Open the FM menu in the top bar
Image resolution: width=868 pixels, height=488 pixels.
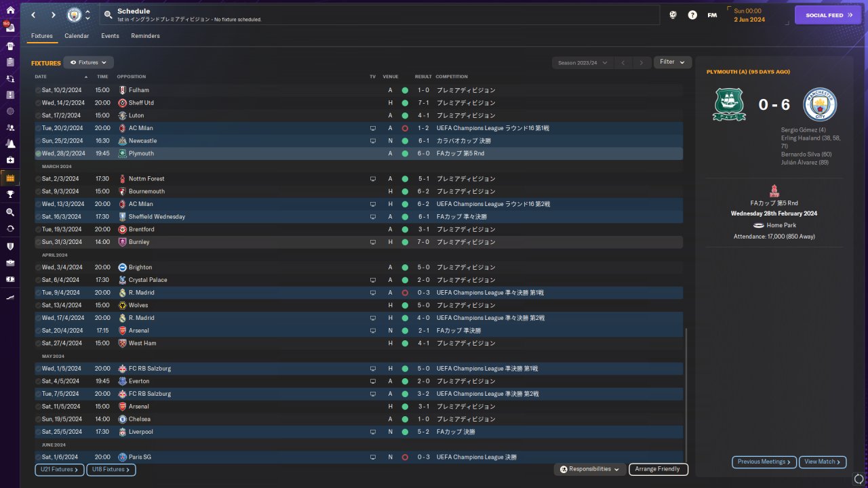[712, 15]
